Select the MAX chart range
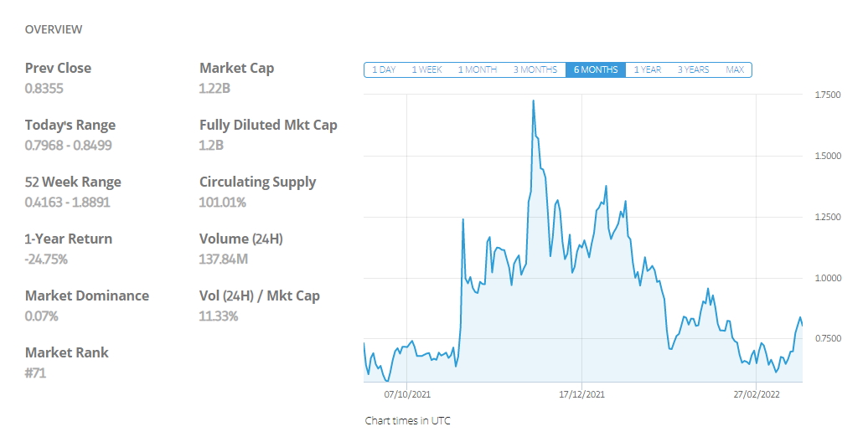This screenshot has height=447, width=868. 735,69
